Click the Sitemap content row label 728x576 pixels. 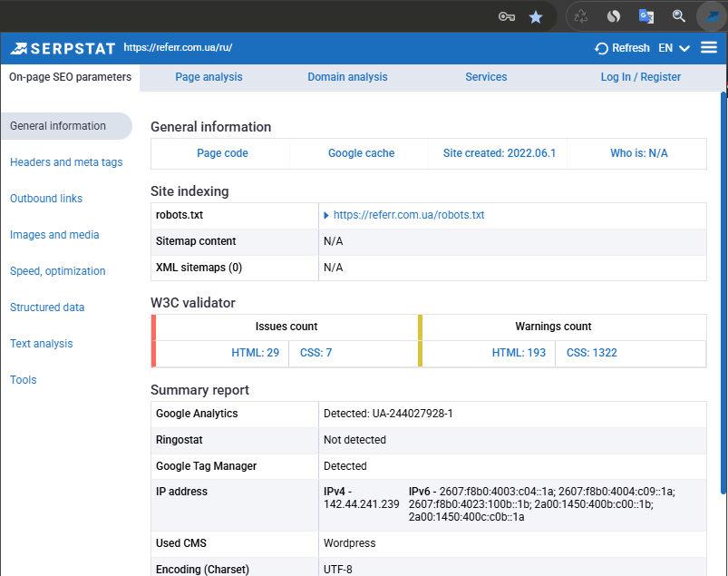196,241
